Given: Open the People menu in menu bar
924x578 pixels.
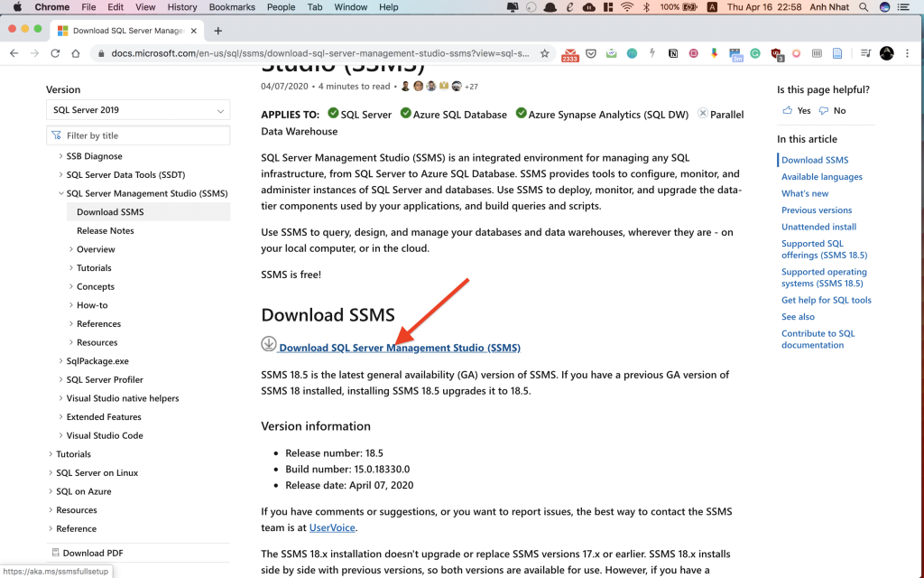Looking at the screenshot, I should click(x=282, y=7).
